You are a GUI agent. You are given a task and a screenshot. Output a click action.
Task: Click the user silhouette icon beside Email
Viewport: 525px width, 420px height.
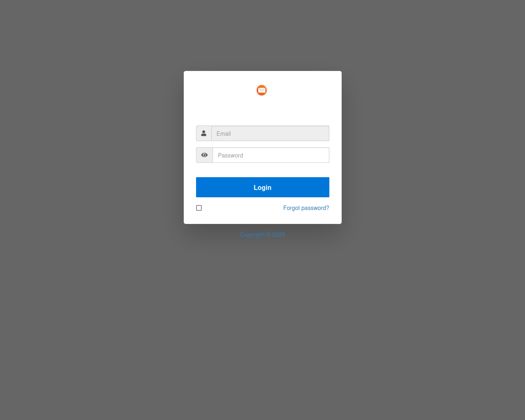tap(204, 133)
